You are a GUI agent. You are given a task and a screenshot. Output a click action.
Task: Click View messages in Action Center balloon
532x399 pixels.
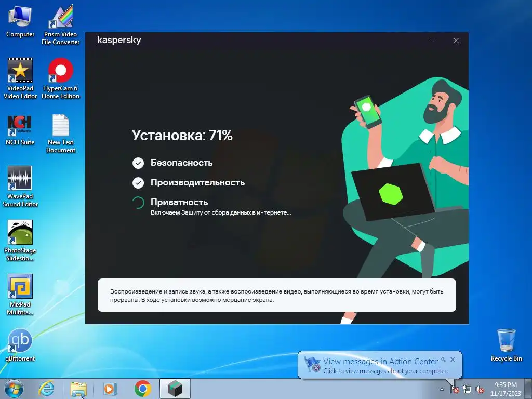tap(380, 365)
